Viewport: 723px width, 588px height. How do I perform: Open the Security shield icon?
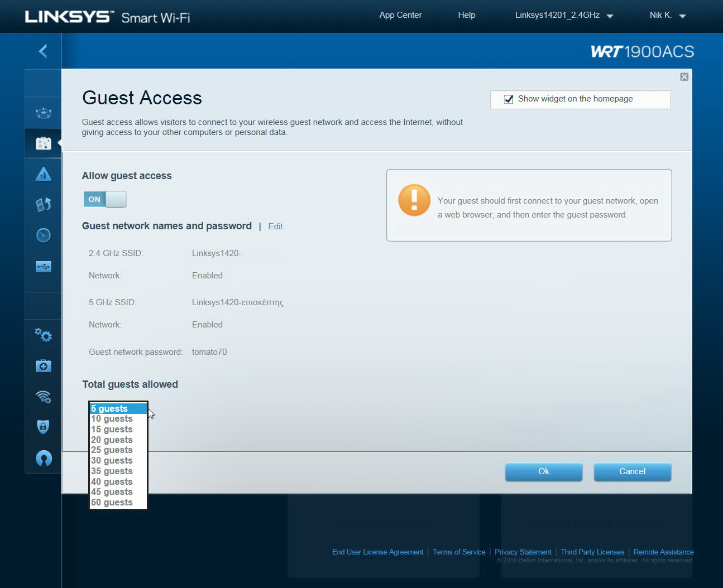(44, 427)
